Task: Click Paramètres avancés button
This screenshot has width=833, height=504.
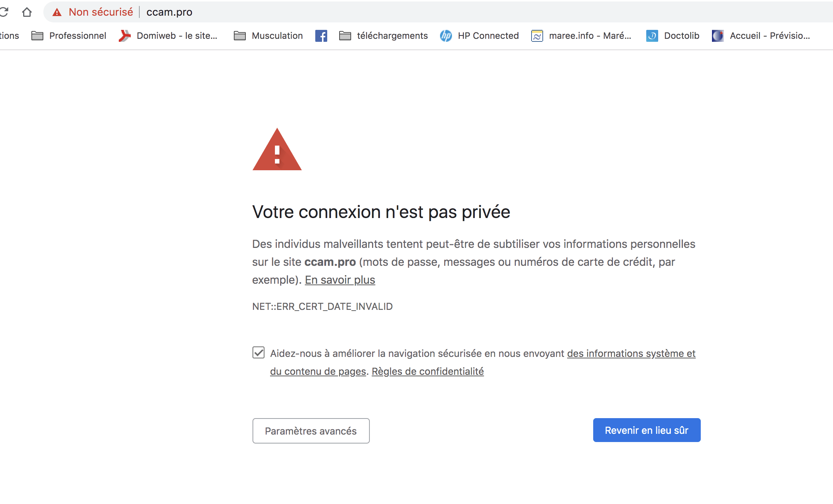Action: pos(311,431)
